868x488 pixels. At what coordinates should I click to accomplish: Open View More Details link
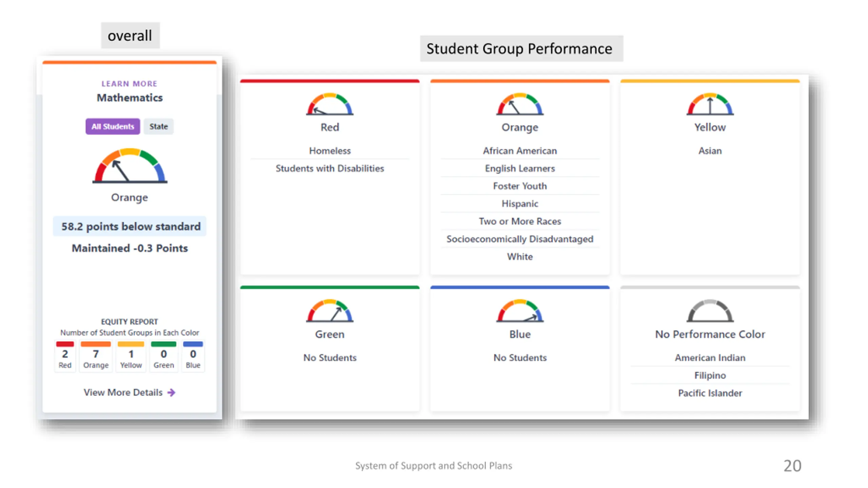[130, 392]
